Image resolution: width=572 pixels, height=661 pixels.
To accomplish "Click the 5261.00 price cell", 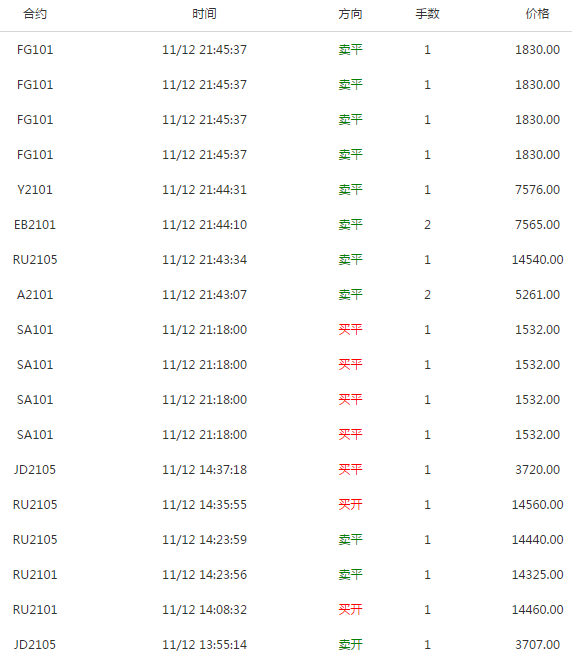I will point(537,295).
